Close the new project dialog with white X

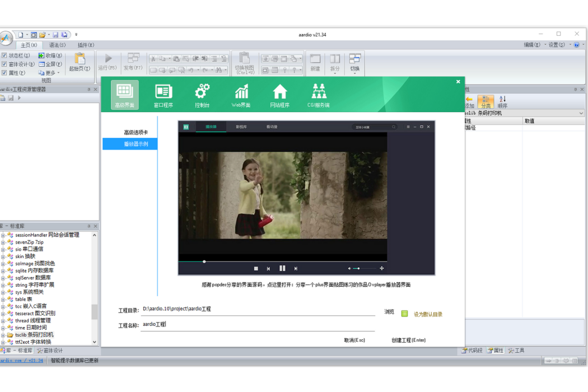pyautogui.click(x=458, y=81)
